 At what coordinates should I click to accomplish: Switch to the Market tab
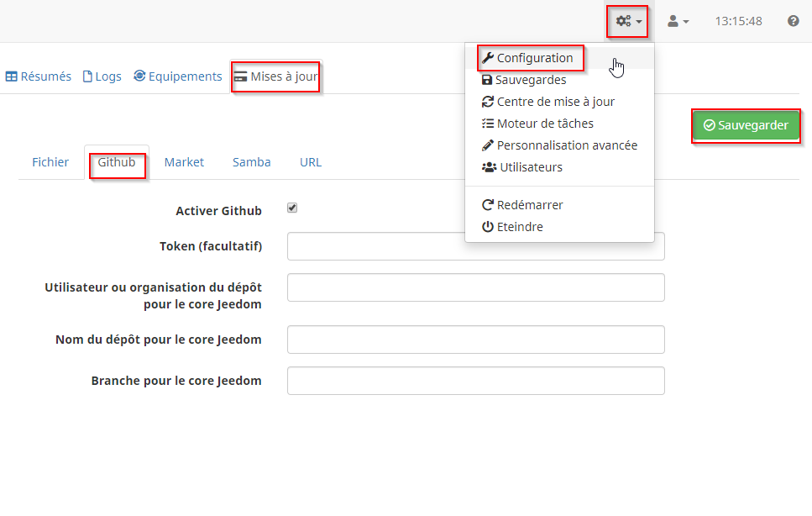coord(184,161)
